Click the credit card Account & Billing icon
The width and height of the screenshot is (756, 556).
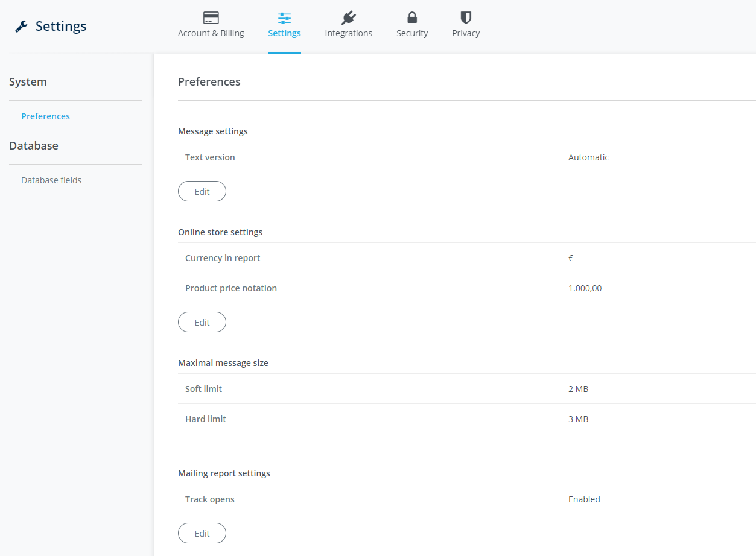point(211,17)
